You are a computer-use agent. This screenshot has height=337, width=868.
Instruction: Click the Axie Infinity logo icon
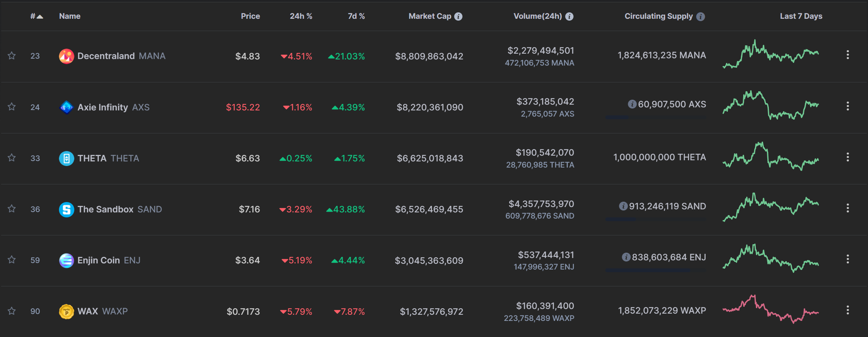[x=67, y=107]
